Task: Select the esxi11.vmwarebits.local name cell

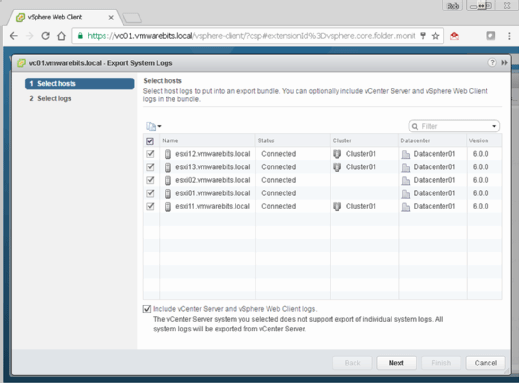Action: pos(212,207)
